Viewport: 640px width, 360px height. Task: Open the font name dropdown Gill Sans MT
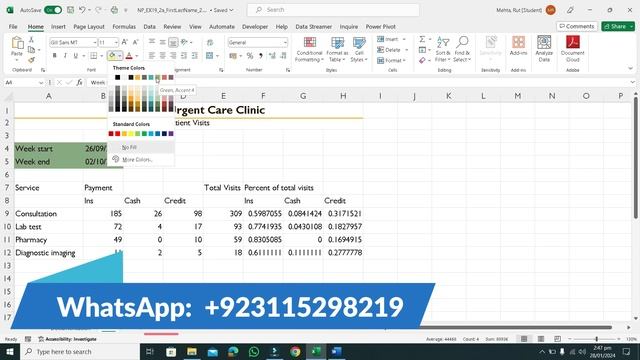(x=94, y=42)
